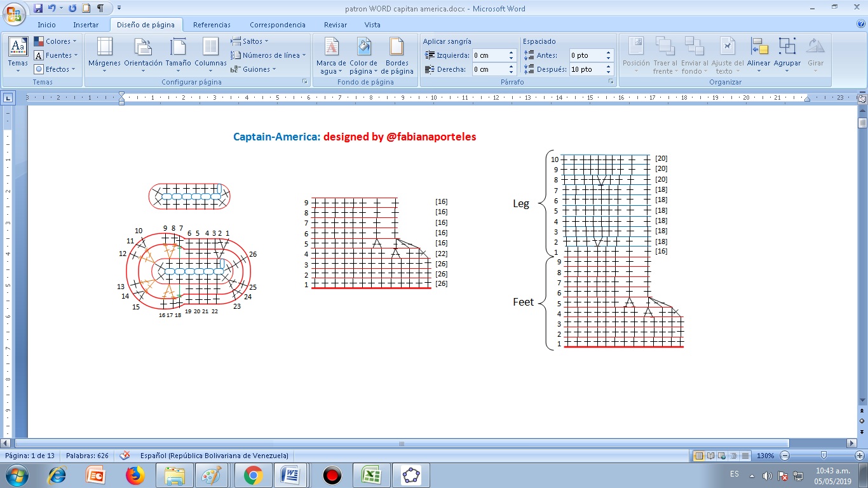Image resolution: width=868 pixels, height=488 pixels.
Task: Click the zoom out minus button
Action: (785, 456)
